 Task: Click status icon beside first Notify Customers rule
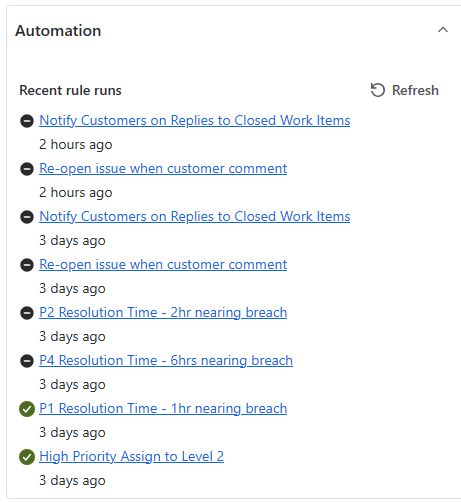27,121
